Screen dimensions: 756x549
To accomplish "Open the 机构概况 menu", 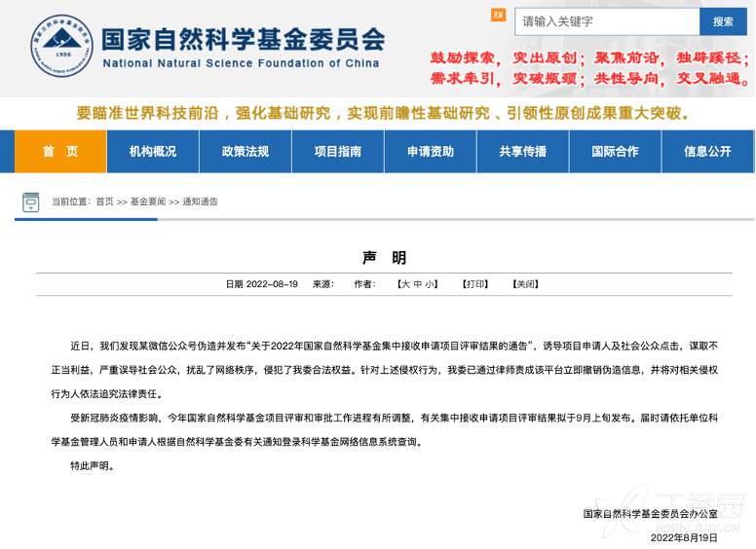I will (x=153, y=152).
